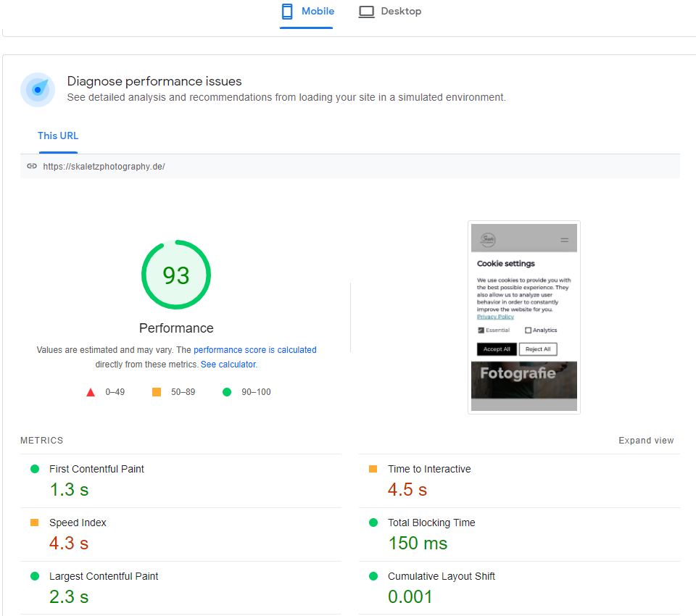696x616 pixels.
Task: Click the link icon beside the URL
Action: [32, 166]
